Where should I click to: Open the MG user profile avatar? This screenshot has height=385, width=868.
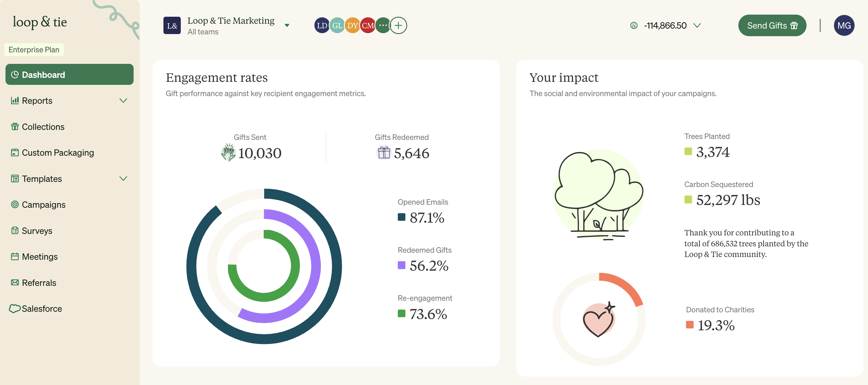[843, 26]
